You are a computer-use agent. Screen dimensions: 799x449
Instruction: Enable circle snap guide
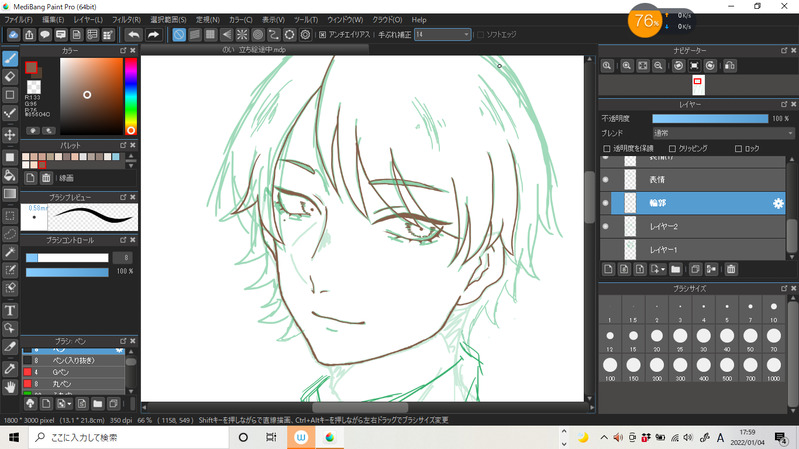click(258, 35)
